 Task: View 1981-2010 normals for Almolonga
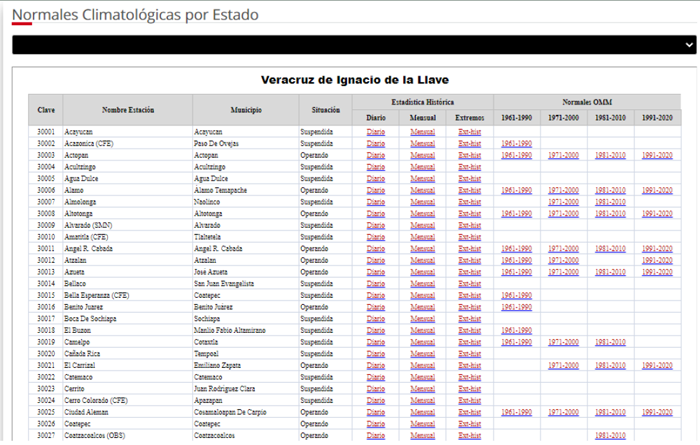pos(610,202)
